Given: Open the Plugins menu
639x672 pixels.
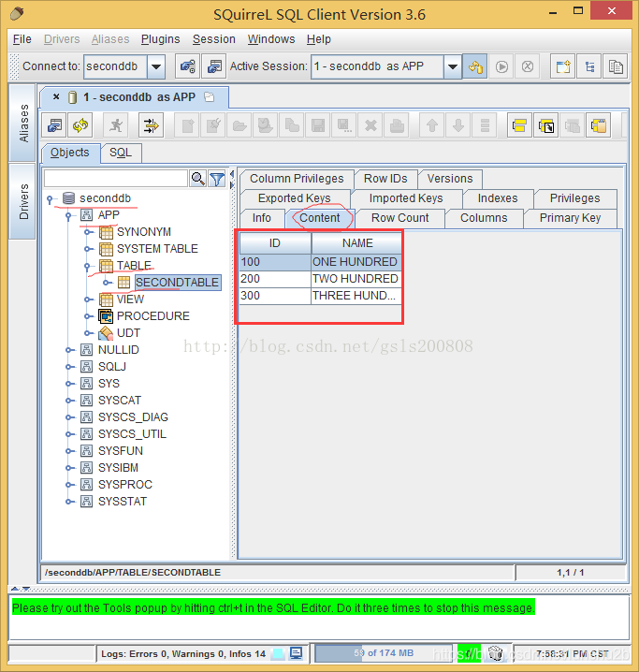Looking at the screenshot, I should click(160, 39).
